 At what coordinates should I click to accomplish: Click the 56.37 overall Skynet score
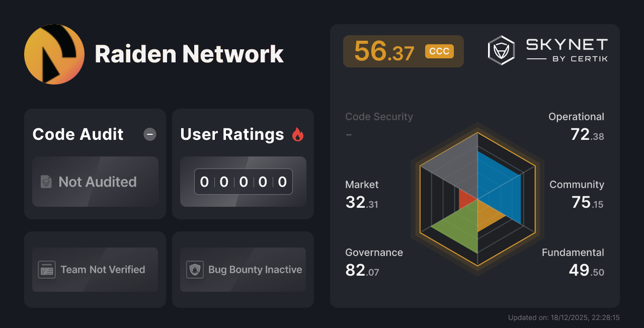click(x=384, y=51)
